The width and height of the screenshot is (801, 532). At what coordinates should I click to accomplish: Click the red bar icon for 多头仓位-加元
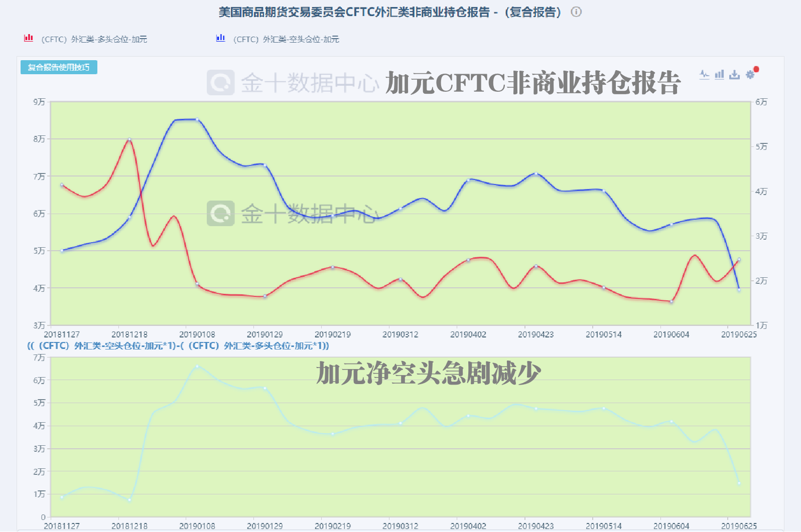29,38
